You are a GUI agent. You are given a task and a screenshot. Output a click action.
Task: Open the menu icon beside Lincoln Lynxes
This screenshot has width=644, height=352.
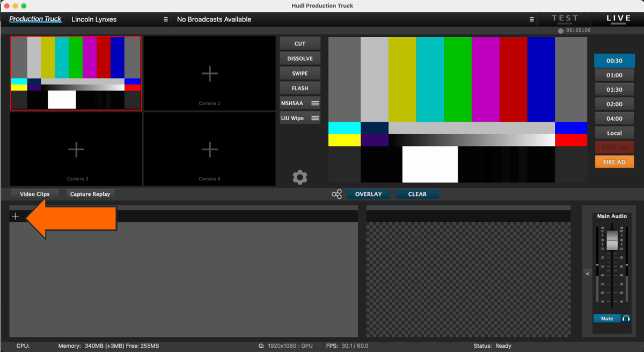165,19
